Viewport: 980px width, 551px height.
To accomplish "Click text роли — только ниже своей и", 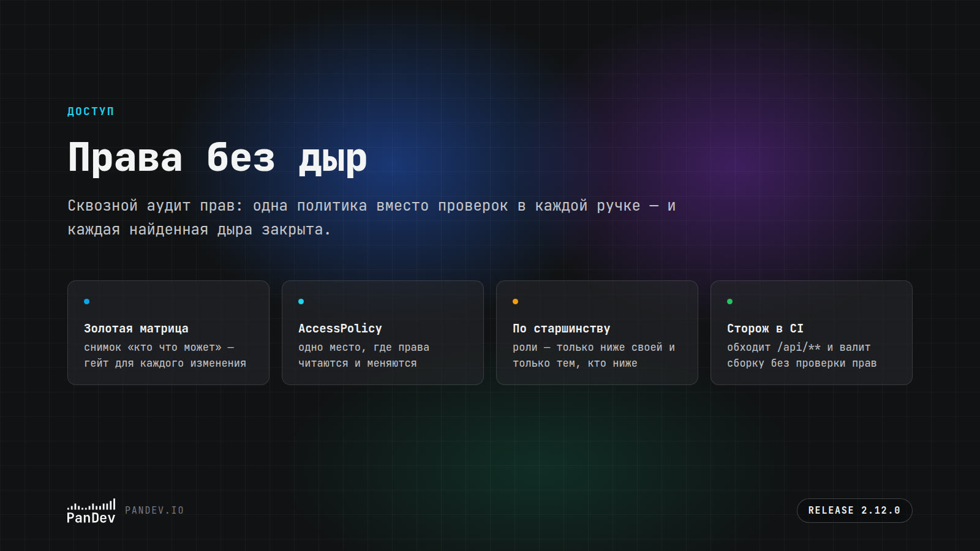I will [x=594, y=347].
